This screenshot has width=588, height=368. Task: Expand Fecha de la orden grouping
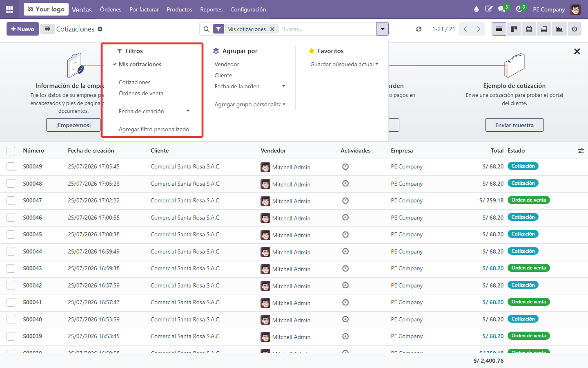tap(249, 86)
